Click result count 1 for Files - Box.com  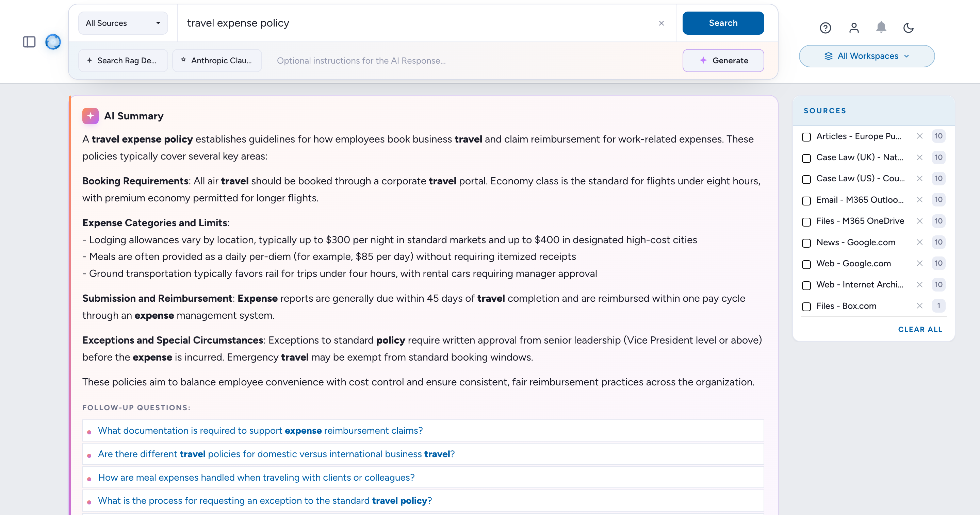[938, 306]
